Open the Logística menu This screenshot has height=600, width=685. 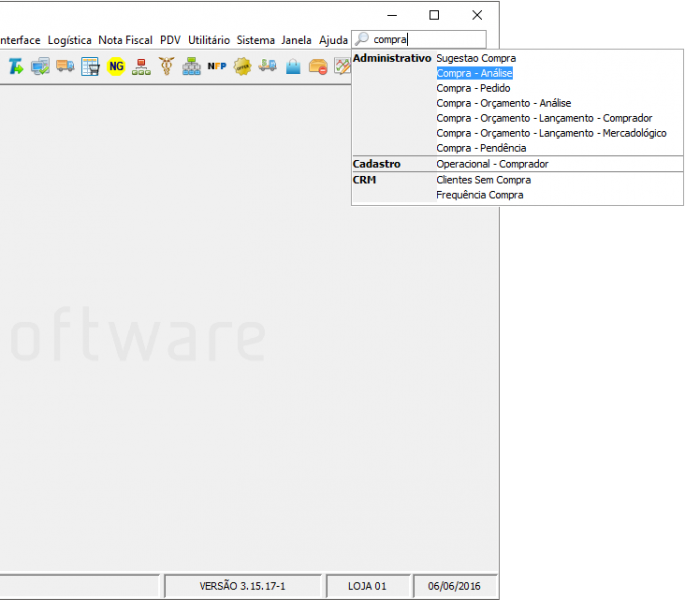(69, 40)
